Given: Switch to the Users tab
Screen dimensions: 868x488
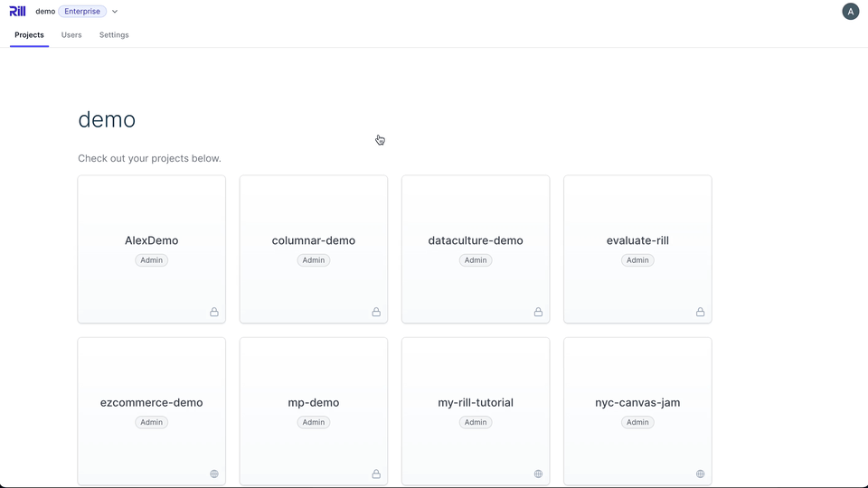Looking at the screenshot, I should 71,35.
